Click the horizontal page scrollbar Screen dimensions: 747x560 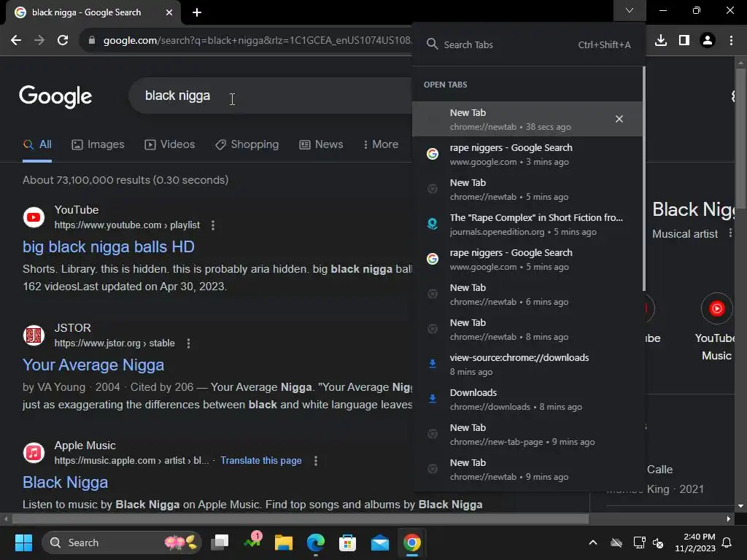pos(300,518)
